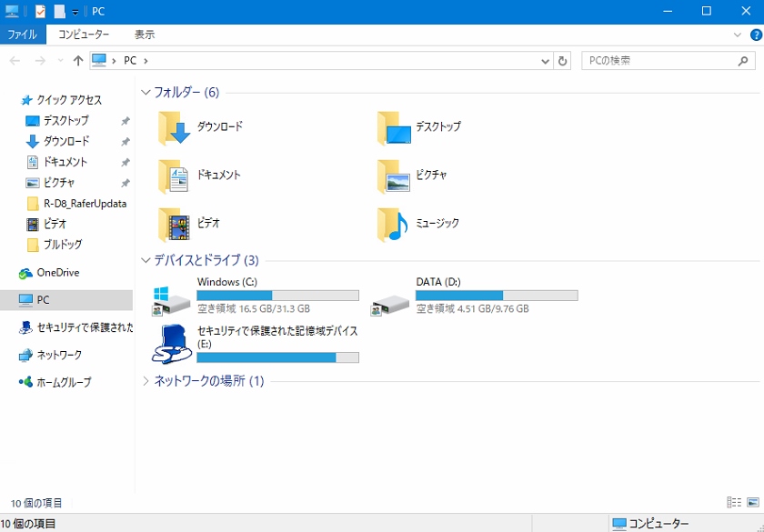Click 空き領域 4.51 GB/9.76 GB text
This screenshot has width=764, height=532.
[473, 309]
